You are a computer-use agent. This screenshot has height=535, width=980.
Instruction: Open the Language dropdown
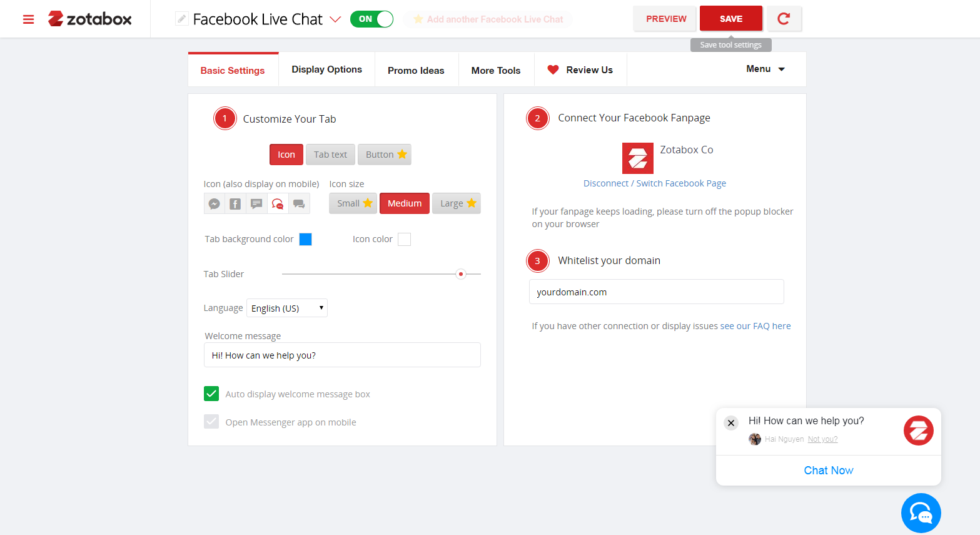coord(286,307)
